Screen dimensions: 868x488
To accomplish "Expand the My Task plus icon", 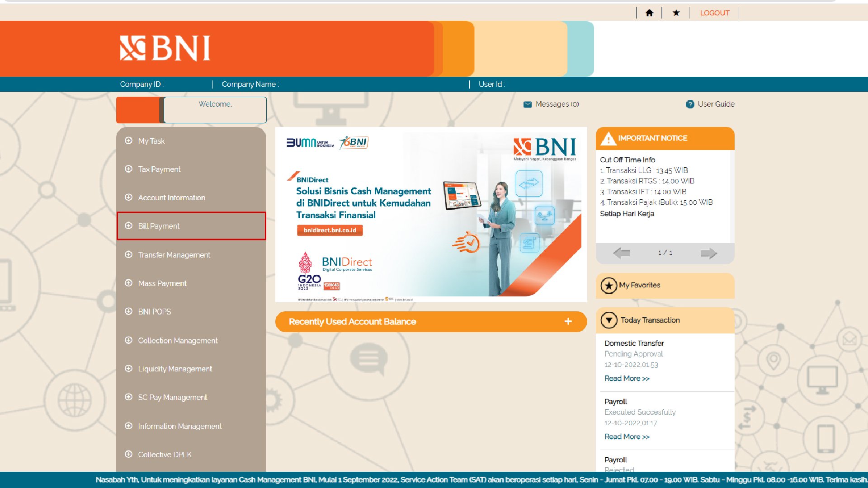I will coord(128,141).
